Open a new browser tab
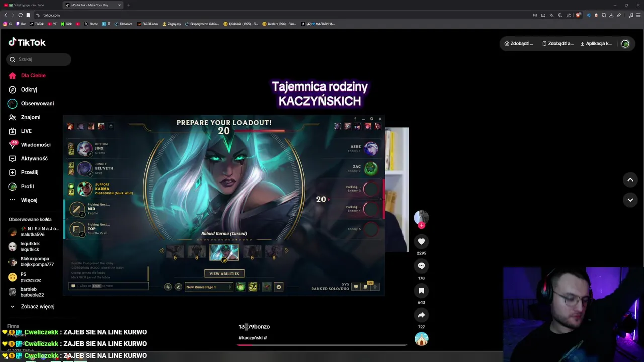The height and width of the screenshot is (362, 644). tap(129, 5)
